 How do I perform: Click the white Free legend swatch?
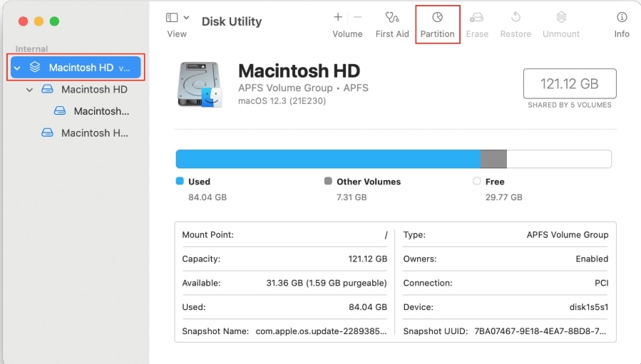pyautogui.click(x=477, y=181)
